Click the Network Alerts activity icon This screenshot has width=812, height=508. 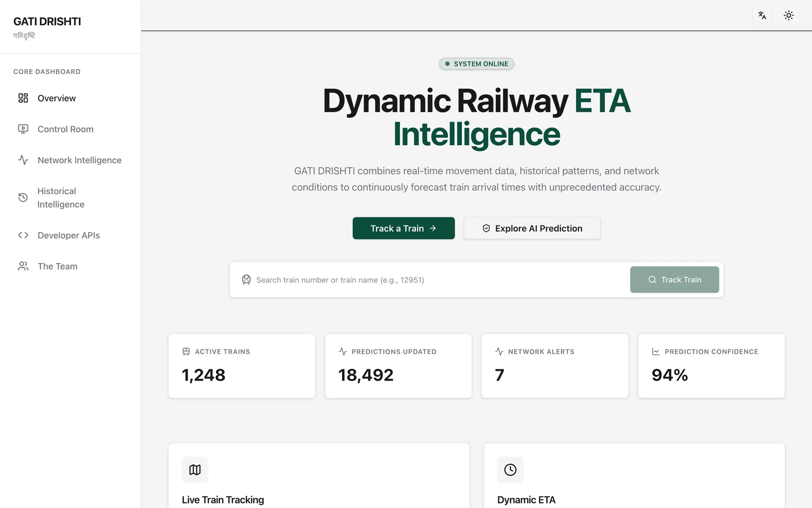[x=499, y=352]
